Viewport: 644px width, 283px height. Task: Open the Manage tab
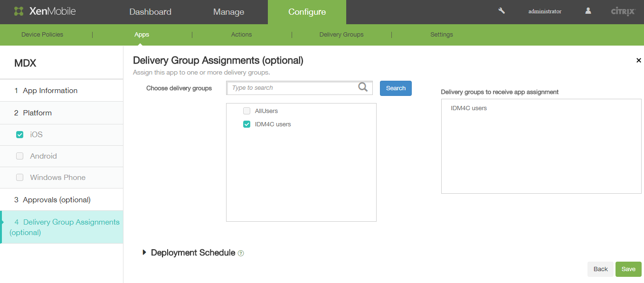tap(228, 12)
